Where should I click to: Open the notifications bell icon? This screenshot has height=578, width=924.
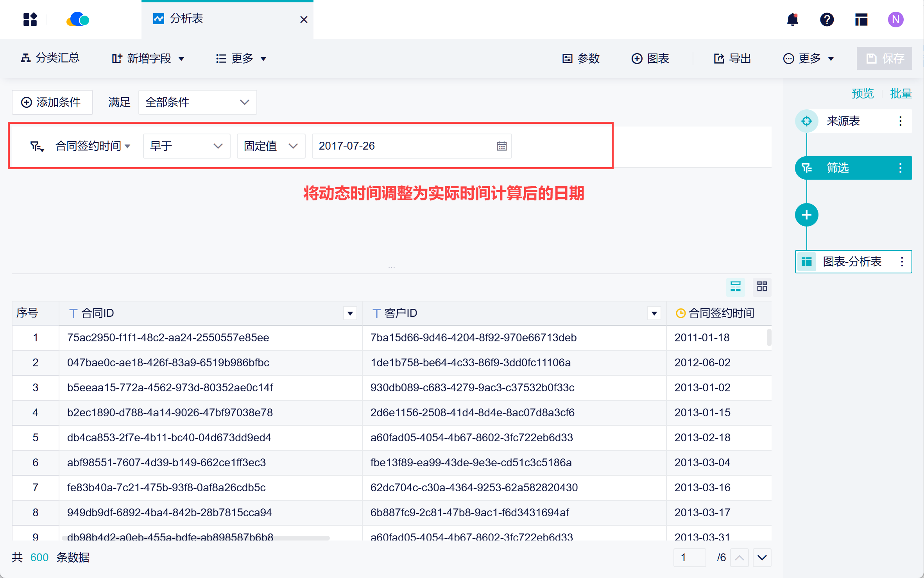coord(792,20)
